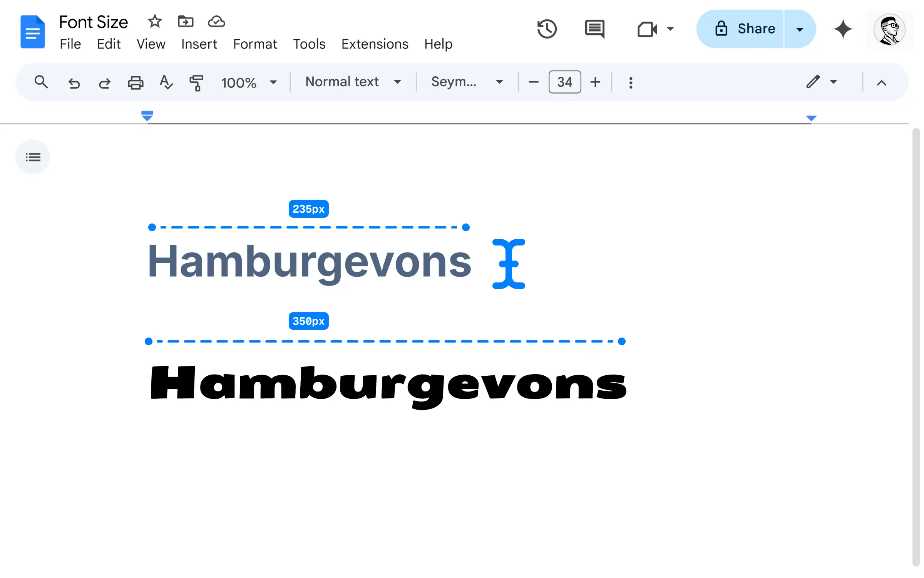Screen dimensions: 924x578
Task: Activate the paint format tool
Action: (196, 82)
